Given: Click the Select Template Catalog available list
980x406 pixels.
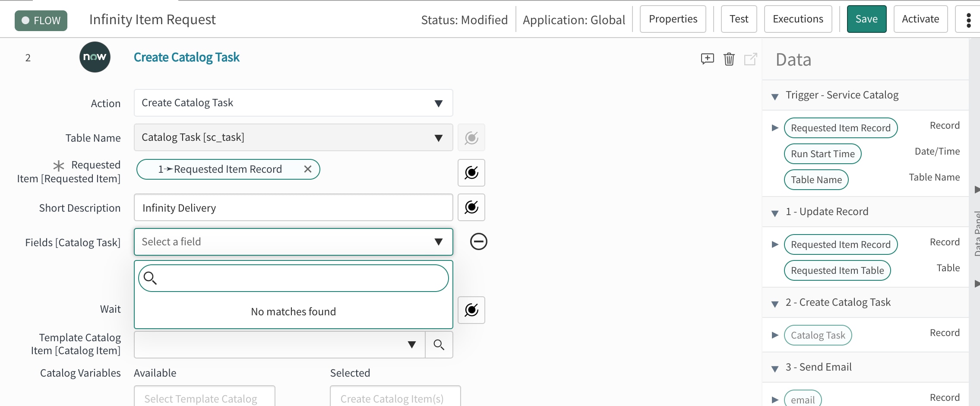Looking at the screenshot, I should [x=205, y=396].
